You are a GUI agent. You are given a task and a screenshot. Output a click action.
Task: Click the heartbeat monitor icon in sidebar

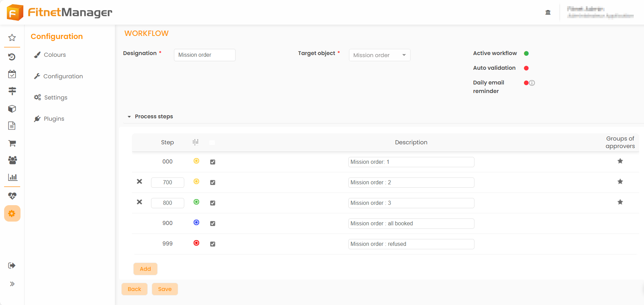click(12, 196)
